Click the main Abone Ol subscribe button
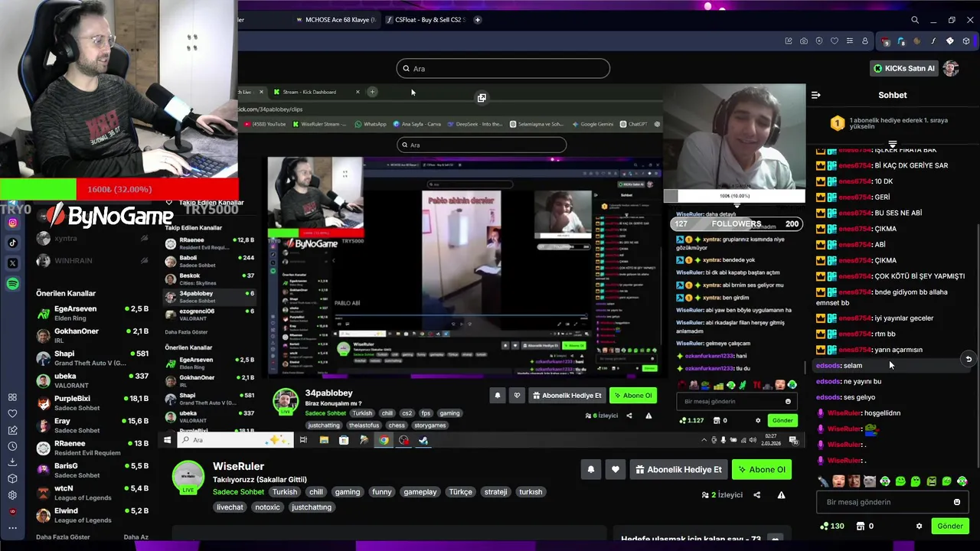 point(762,470)
